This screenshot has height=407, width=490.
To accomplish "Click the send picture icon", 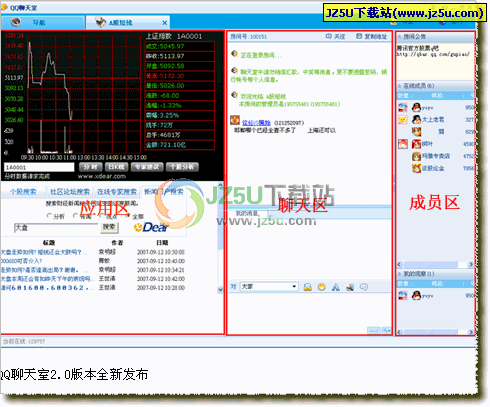I will 350,287.
